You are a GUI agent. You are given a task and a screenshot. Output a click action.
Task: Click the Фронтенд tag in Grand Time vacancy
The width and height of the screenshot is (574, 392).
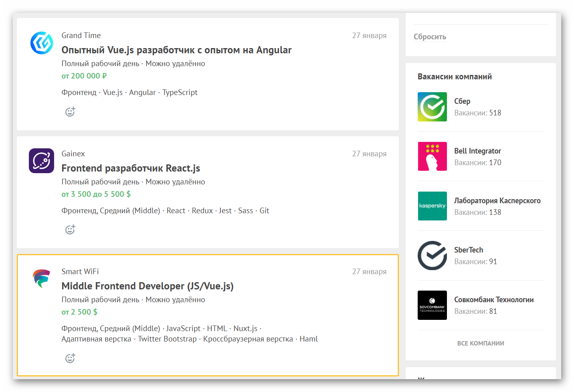[79, 93]
